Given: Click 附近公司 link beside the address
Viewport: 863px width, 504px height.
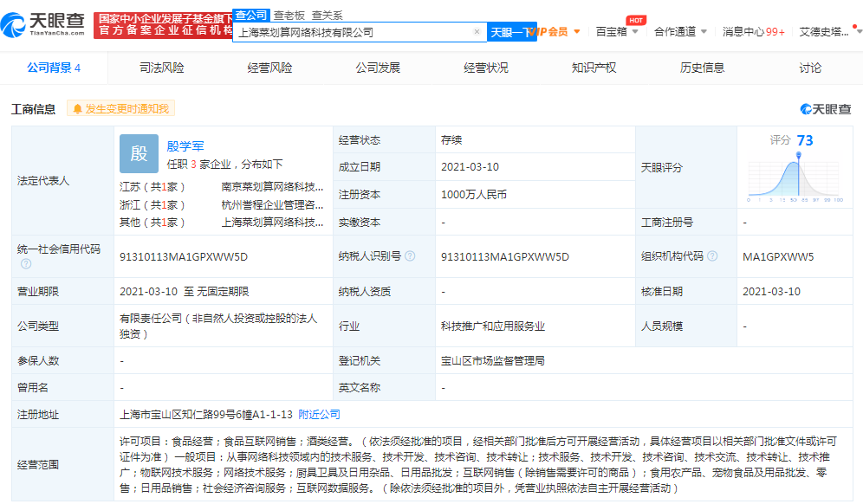Looking at the screenshot, I should click(x=319, y=414).
